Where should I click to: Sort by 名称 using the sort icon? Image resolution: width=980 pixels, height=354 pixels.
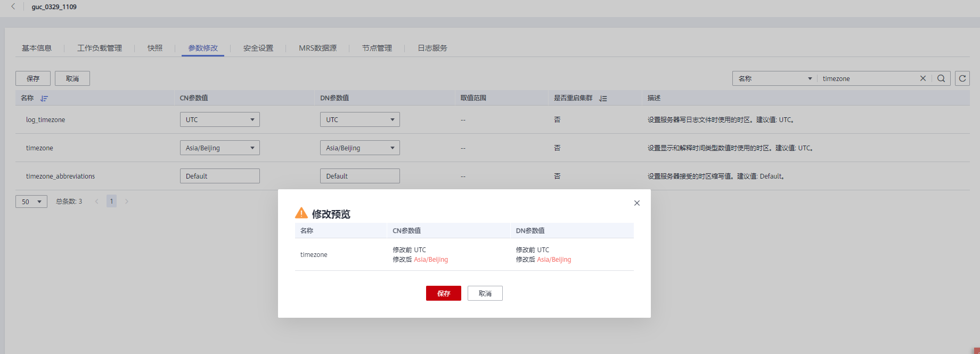(x=44, y=98)
